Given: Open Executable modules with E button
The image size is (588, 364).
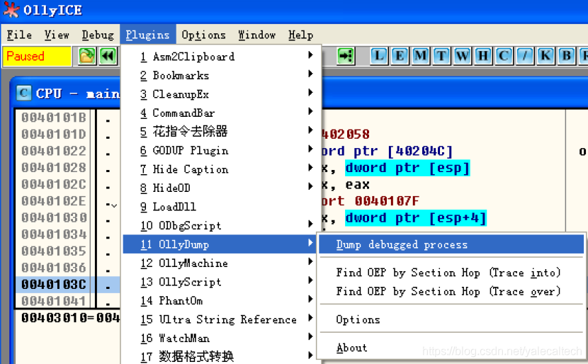Looking at the screenshot, I should click(400, 56).
